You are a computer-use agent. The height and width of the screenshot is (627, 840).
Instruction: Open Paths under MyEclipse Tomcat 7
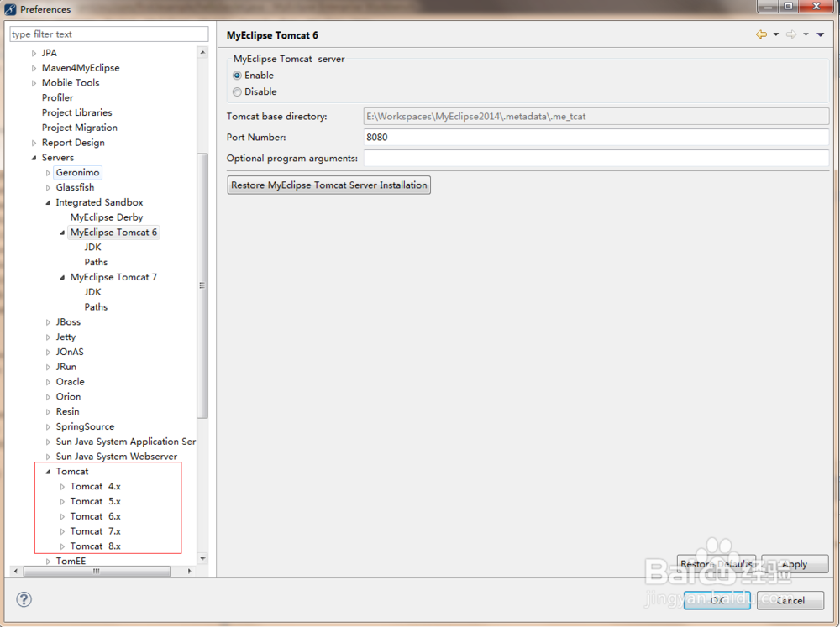pos(96,307)
